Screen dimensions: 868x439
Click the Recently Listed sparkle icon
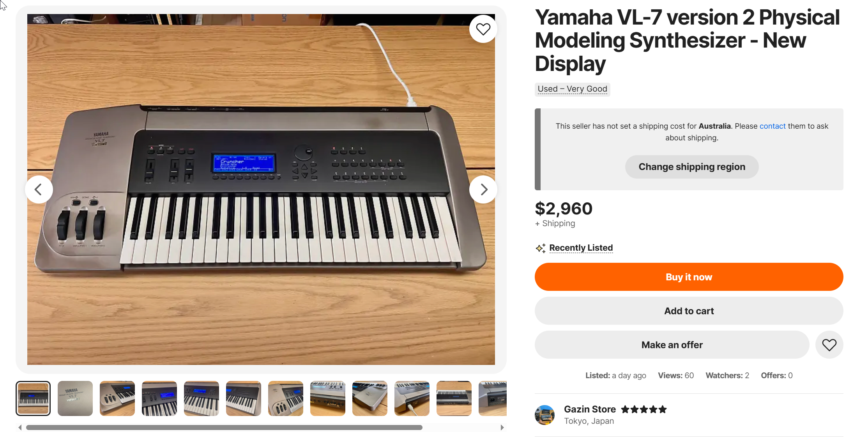pyautogui.click(x=540, y=248)
